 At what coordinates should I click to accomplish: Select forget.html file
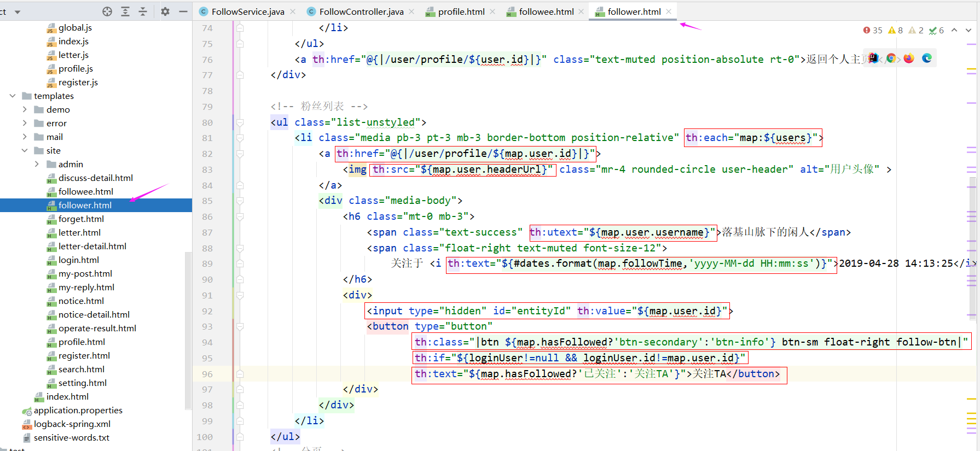[x=81, y=219]
